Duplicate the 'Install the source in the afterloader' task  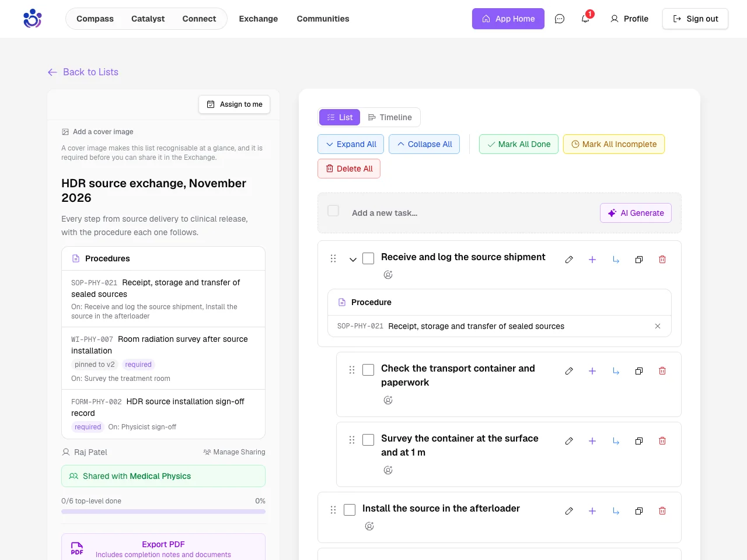pos(639,511)
